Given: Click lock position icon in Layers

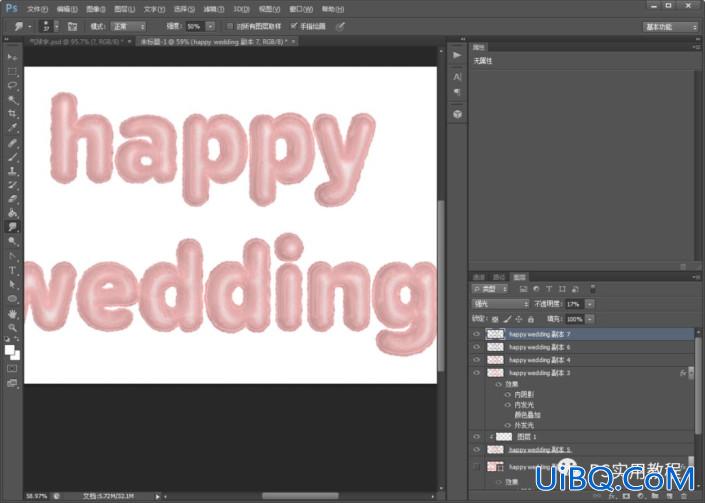Looking at the screenshot, I should tap(519, 319).
